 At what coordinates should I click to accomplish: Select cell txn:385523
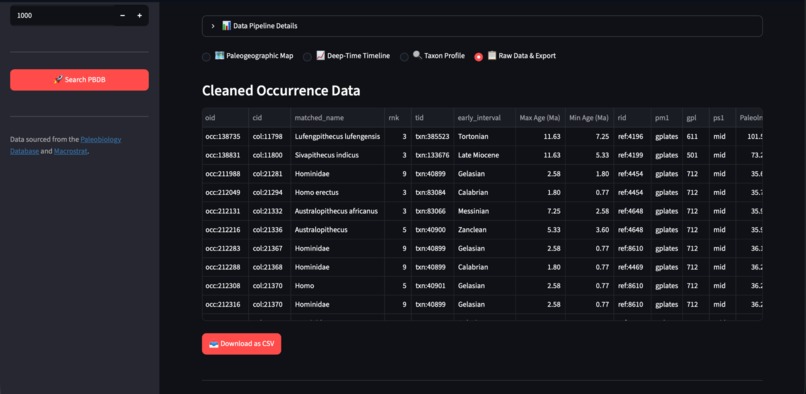click(432, 136)
